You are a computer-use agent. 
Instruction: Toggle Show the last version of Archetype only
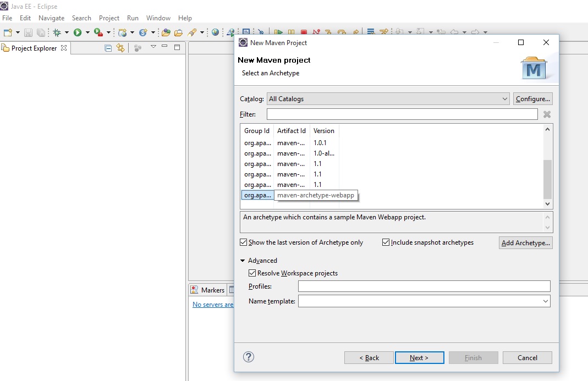click(243, 242)
